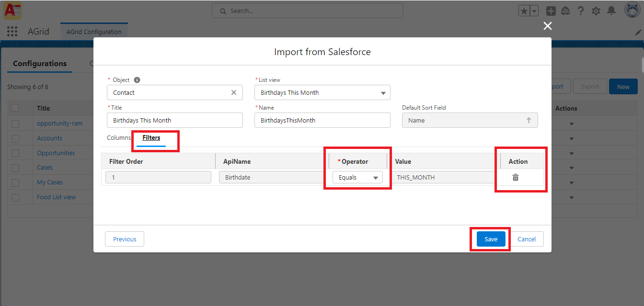644x306 pixels.
Task: Open actions menu for Accounts row
Action: [571, 138]
